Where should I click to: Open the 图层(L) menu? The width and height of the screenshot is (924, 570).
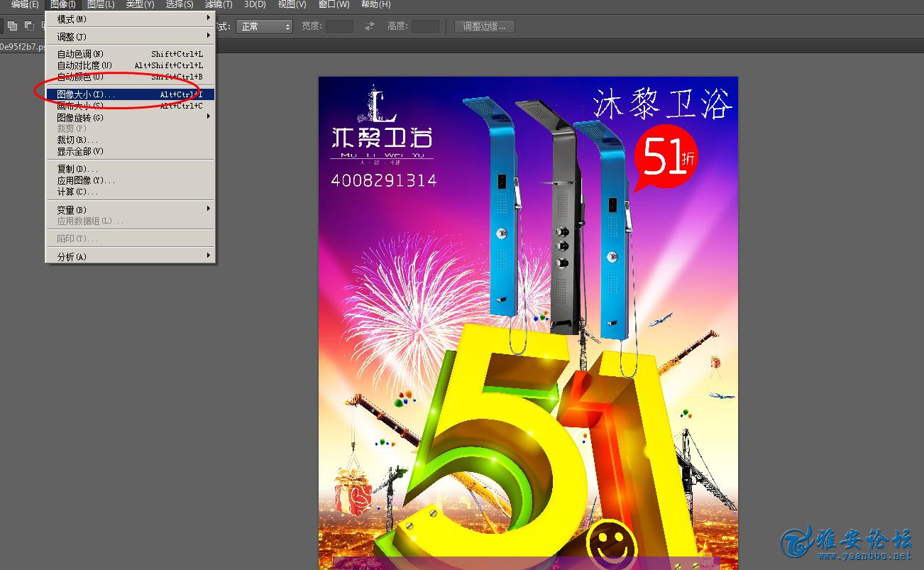click(101, 4)
